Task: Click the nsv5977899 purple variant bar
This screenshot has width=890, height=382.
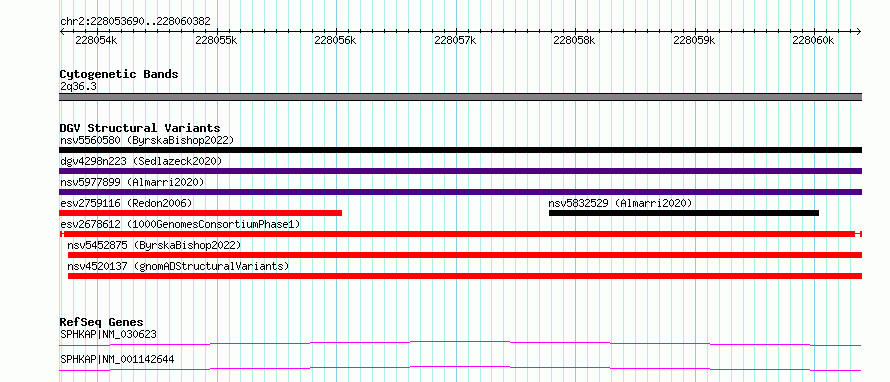Action: (x=460, y=192)
